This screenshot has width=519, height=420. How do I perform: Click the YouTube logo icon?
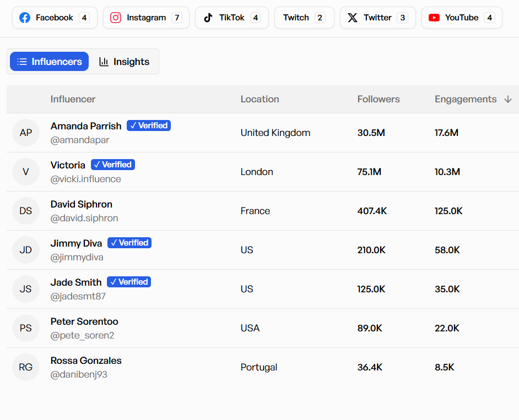point(434,18)
